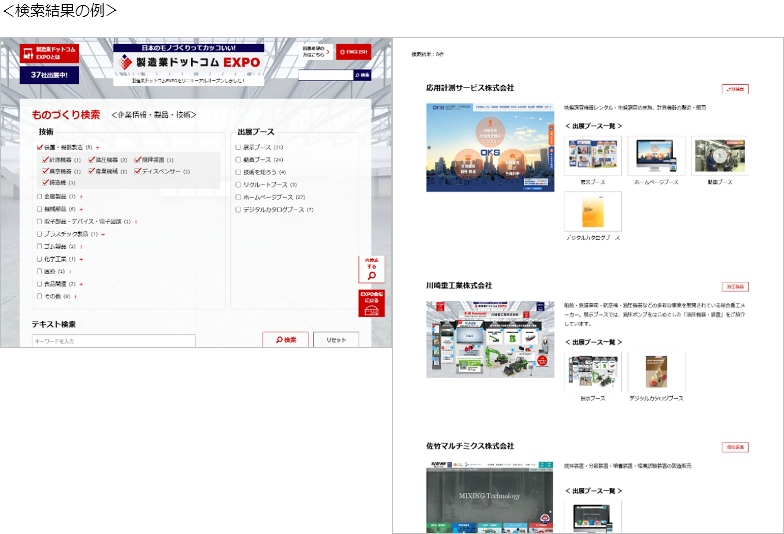Viewport: 784px width, 534px height.
Task: Uncheck the 真空機器 checkbox
Action: click(x=46, y=171)
